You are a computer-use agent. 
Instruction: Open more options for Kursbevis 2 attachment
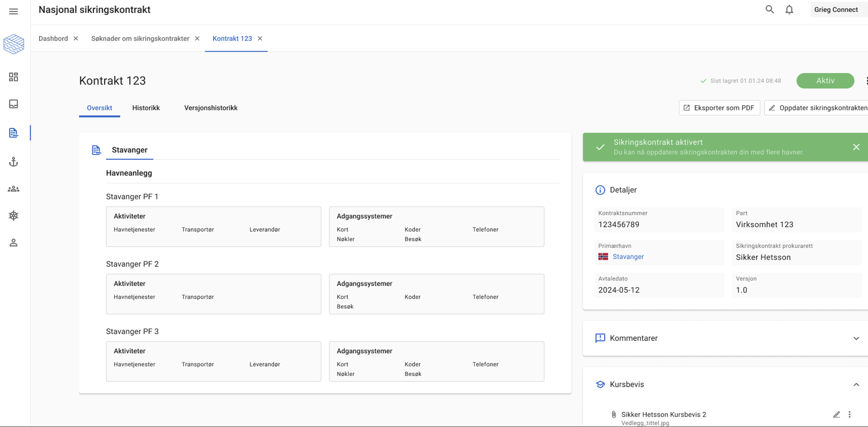tap(849, 415)
